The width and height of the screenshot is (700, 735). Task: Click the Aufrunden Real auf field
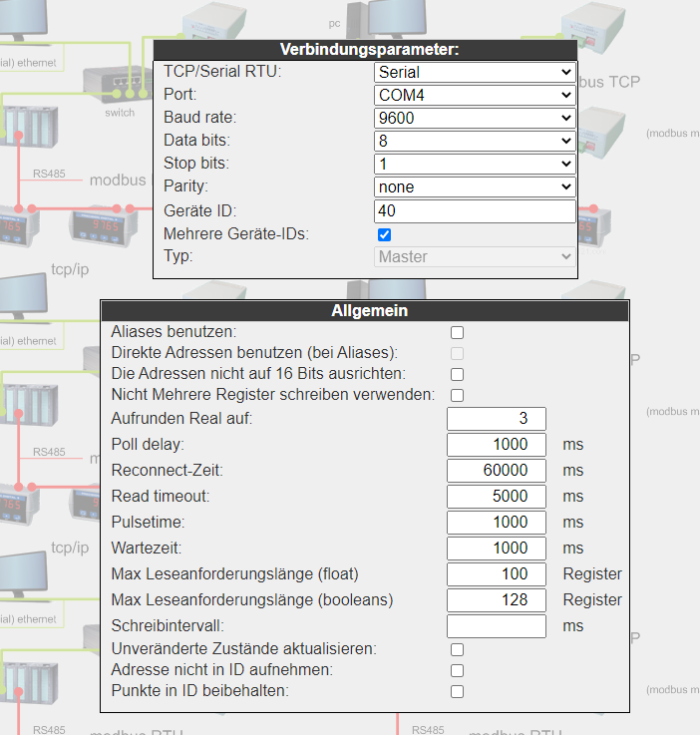click(x=497, y=419)
